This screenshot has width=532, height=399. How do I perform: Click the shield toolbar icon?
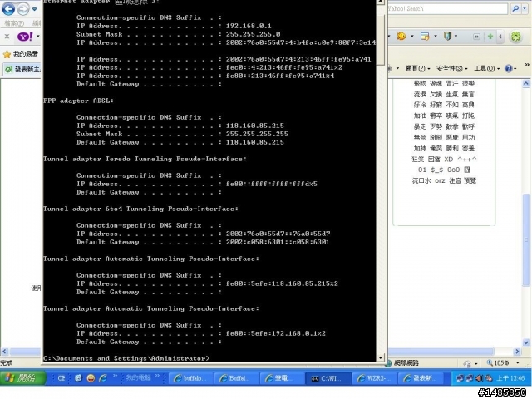[447, 36]
